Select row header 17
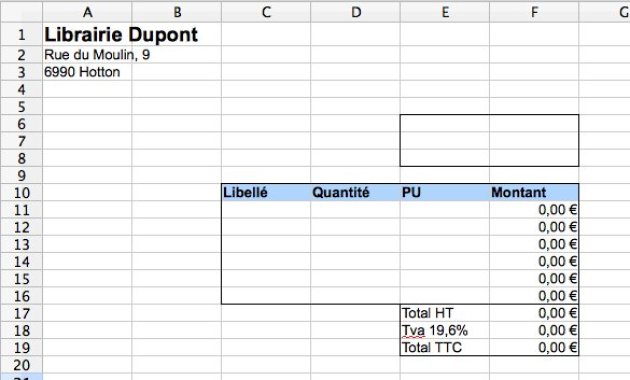The width and height of the screenshot is (630, 380). pyautogui.click(x=21, y=313)
